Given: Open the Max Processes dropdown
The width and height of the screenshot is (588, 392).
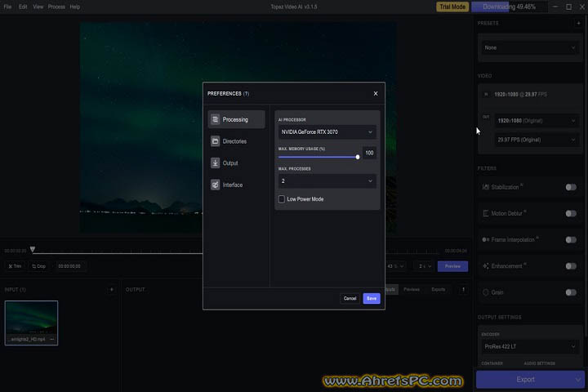Looking at the screenshot, I should (x=327, y=181).
